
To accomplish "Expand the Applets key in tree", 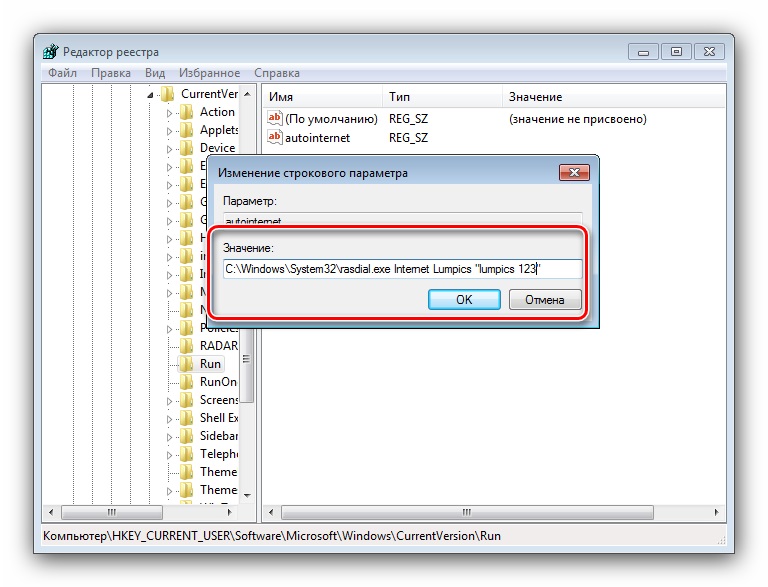I will [x=169, y=131].
